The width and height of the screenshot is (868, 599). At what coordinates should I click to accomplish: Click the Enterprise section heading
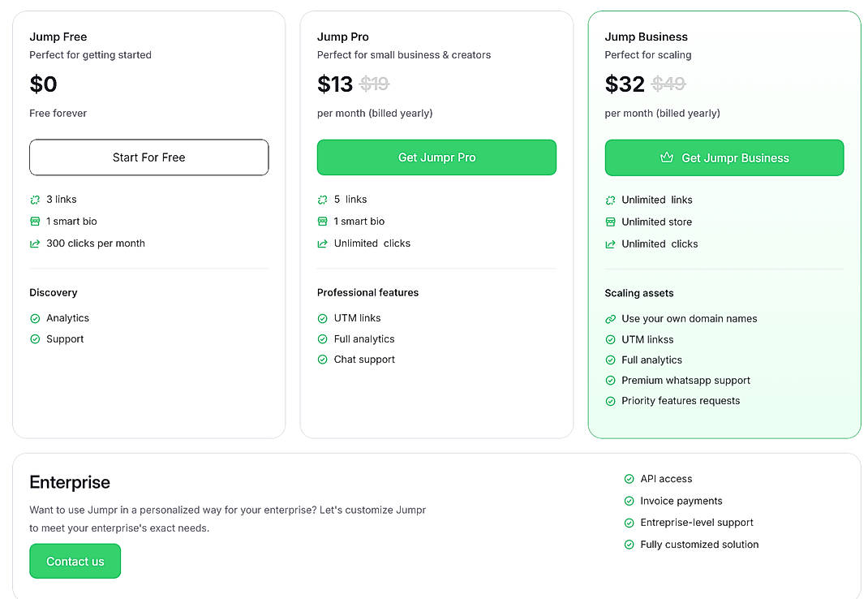pos(69,482)
